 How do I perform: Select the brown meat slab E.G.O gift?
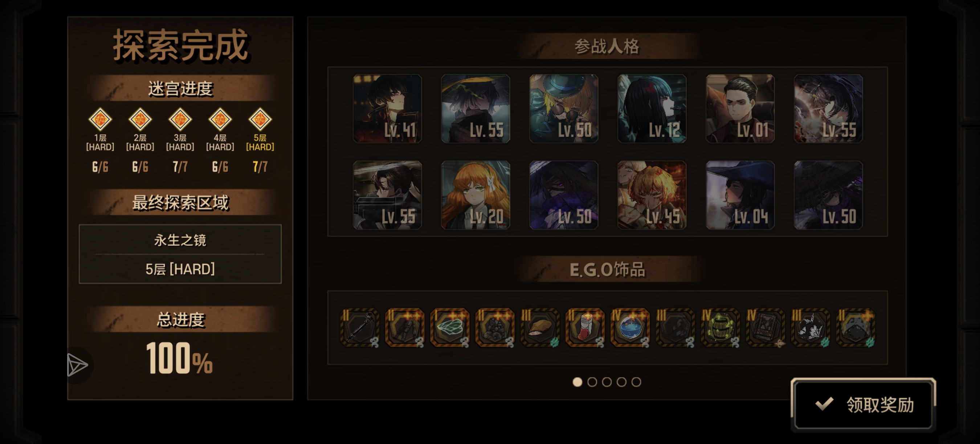540,327
